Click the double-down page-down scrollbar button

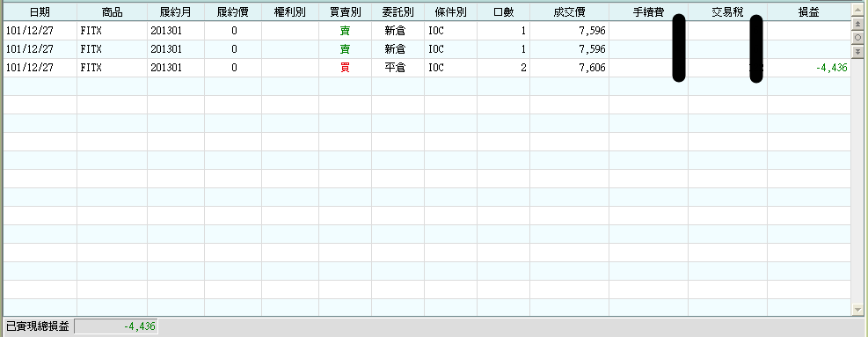[x=857, y=52]
